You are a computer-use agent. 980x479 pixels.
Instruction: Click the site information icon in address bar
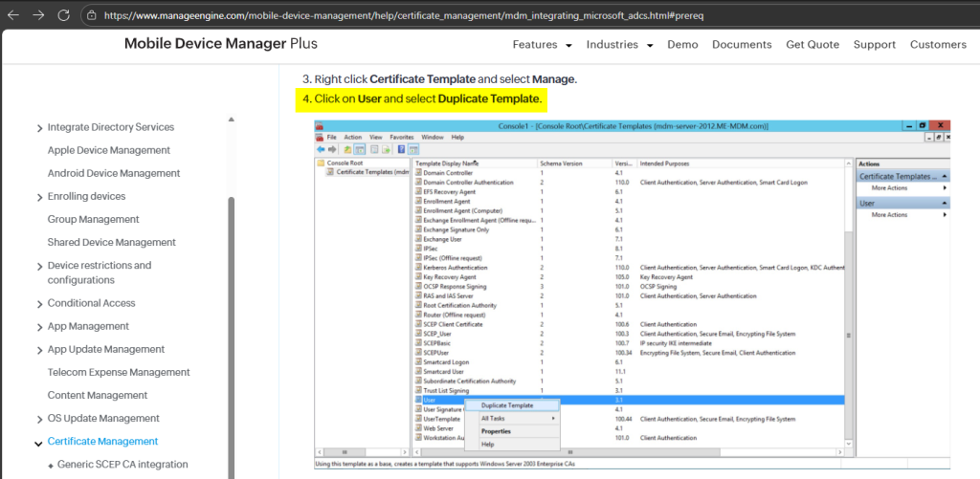click(91, 15)
